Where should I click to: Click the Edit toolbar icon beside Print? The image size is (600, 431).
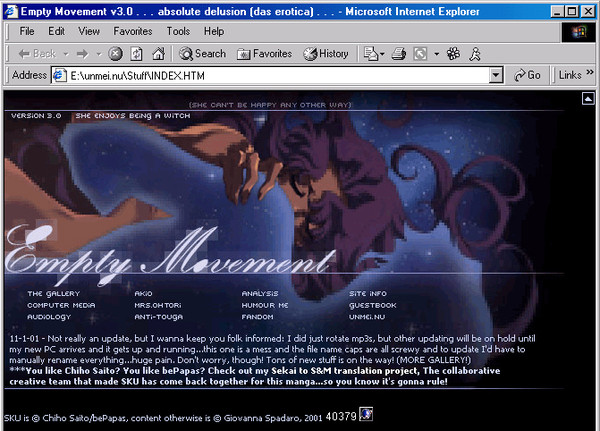coord(420,54)
